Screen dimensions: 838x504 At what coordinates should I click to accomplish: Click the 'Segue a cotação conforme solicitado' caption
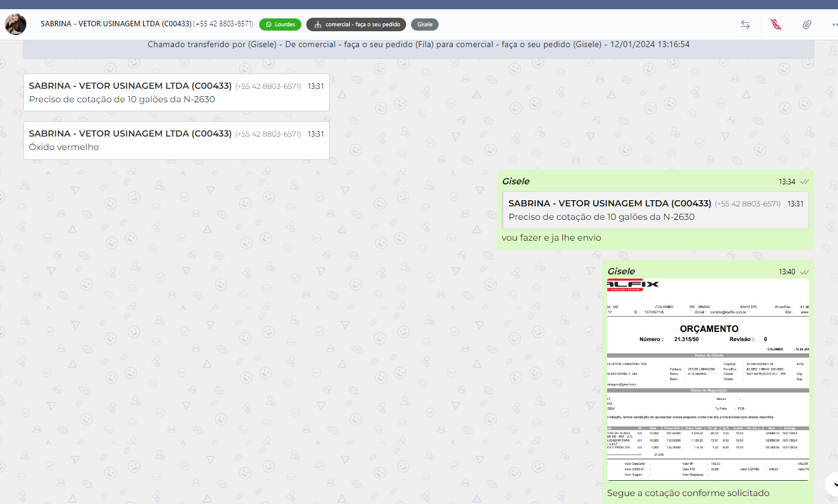pyautogui.click(x=688, y=493)
